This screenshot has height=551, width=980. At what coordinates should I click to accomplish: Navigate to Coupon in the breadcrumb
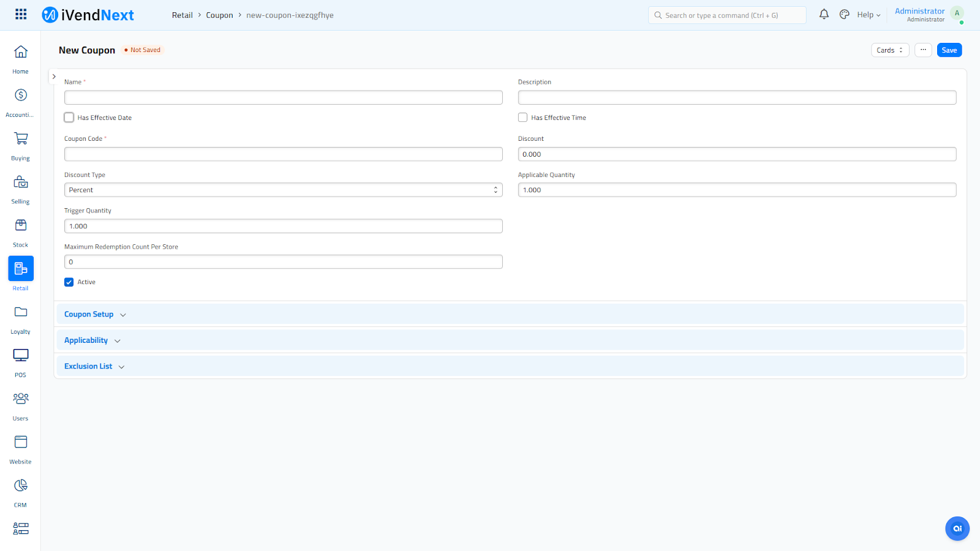coord(219,15)
